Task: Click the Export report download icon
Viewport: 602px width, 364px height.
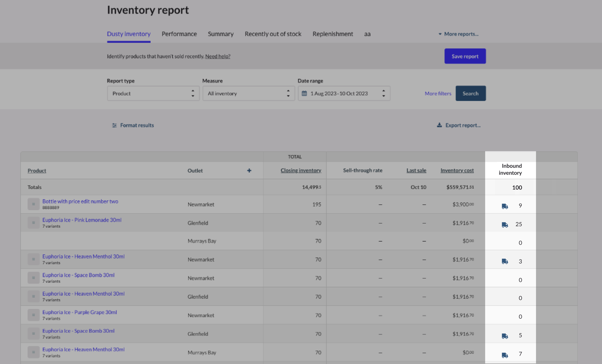Action: click(439, 125)
